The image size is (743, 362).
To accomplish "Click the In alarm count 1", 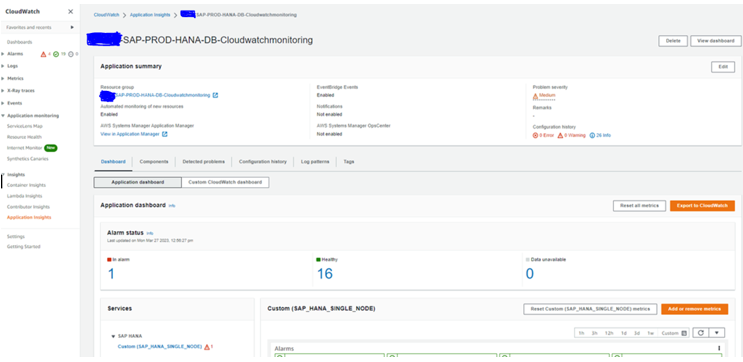I will click(111, 273).
